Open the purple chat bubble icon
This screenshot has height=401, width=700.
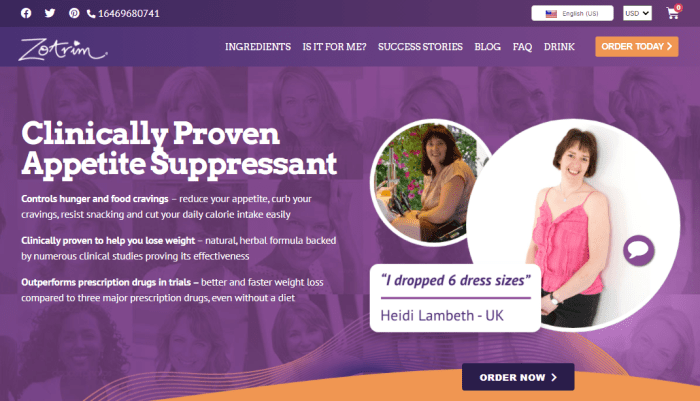[x=639, y=250]
